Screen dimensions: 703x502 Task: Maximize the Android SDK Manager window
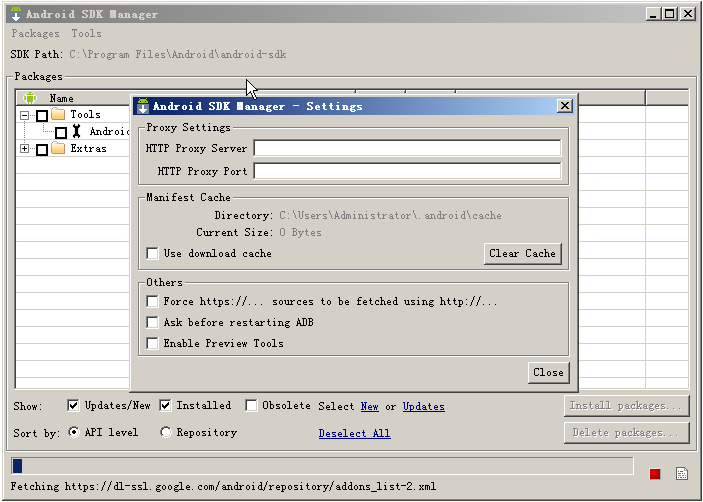670,14
